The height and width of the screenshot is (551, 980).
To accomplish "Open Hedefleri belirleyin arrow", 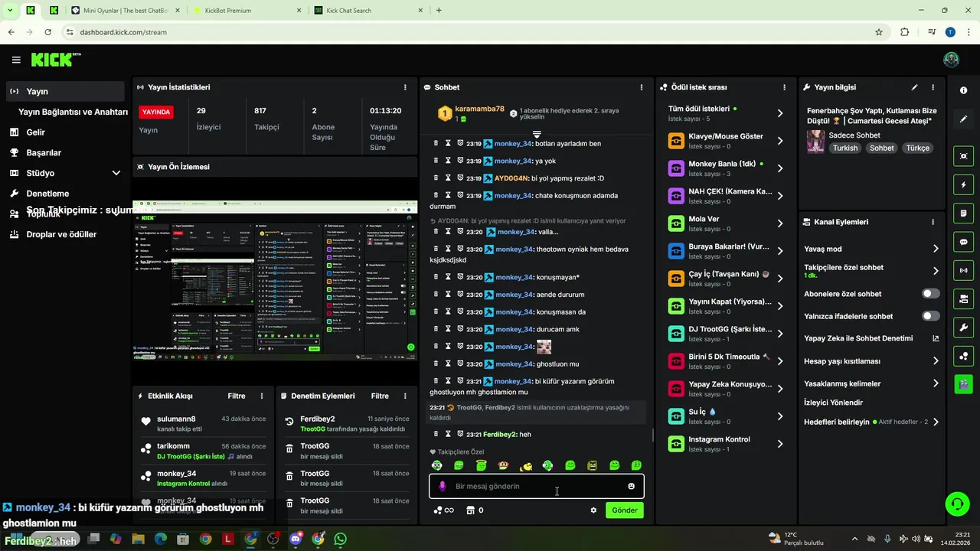I will click(x=936, y=422).
